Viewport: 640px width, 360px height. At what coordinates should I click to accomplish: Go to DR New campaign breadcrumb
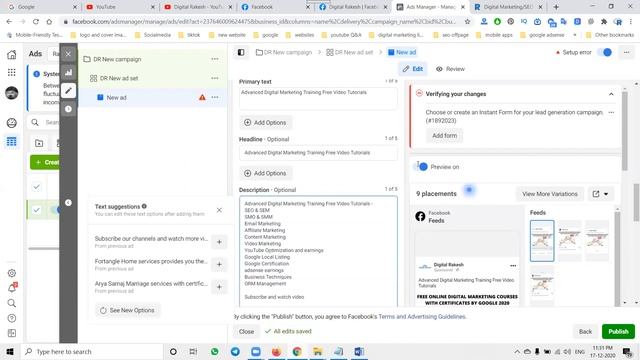[284, 52]
